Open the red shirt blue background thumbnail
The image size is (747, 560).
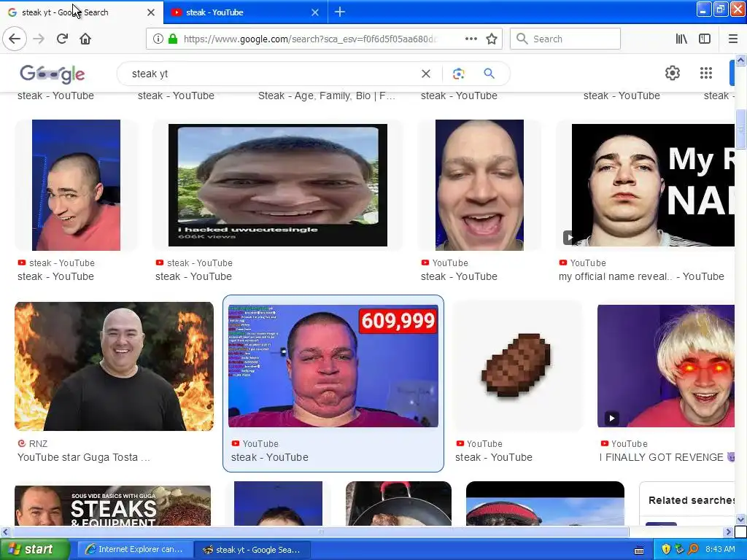(x=76, y=185)
